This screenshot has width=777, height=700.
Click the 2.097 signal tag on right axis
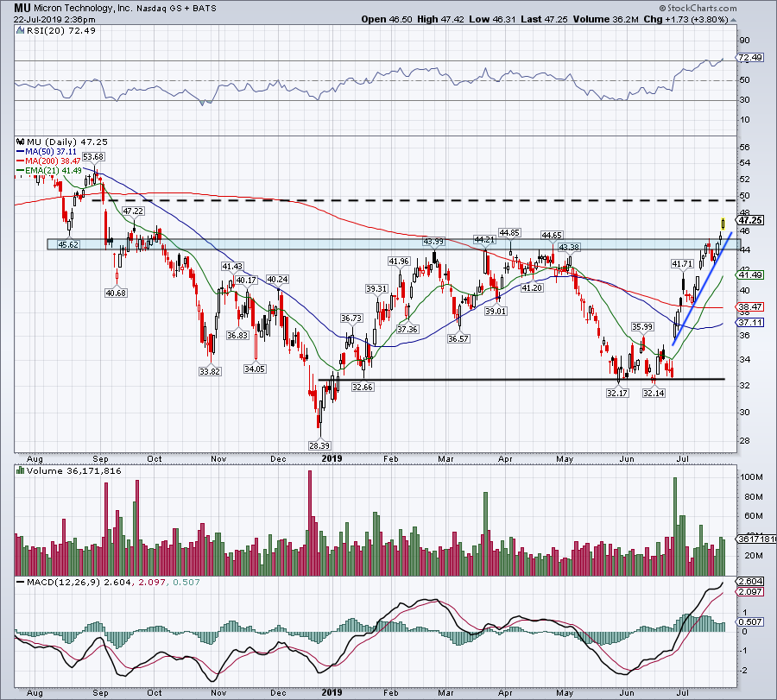click(x=750, y=592)
